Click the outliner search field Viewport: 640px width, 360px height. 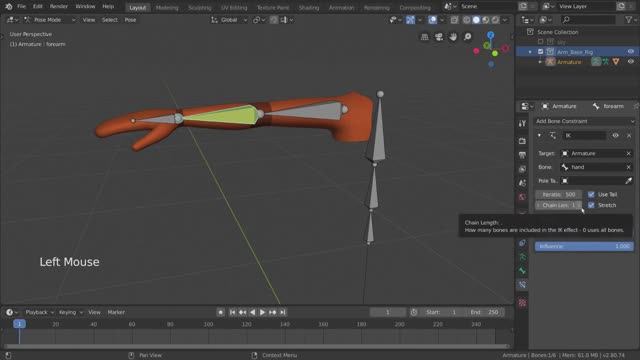pyautogui.click(x=588, y=20)
